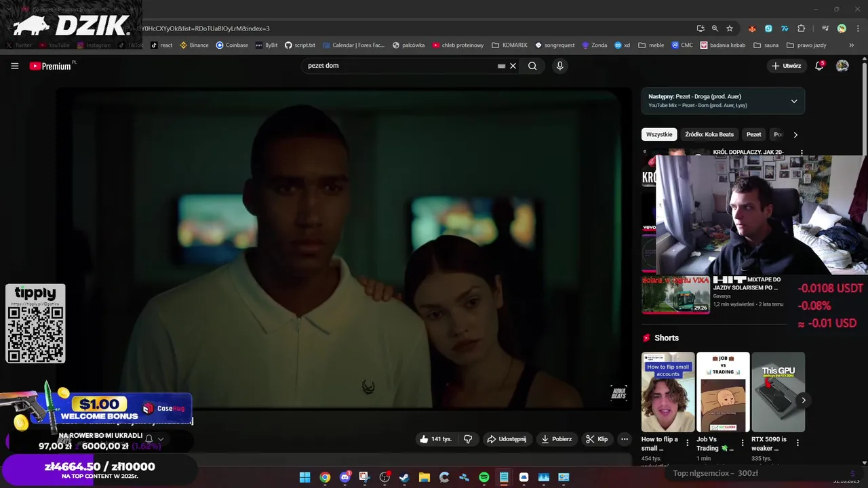The width and height of the screenshot is (868, 488).
Task: Open the MIXTAPE DO JAZDY SOLARISEM video title
Action: (x=747, y=283)
